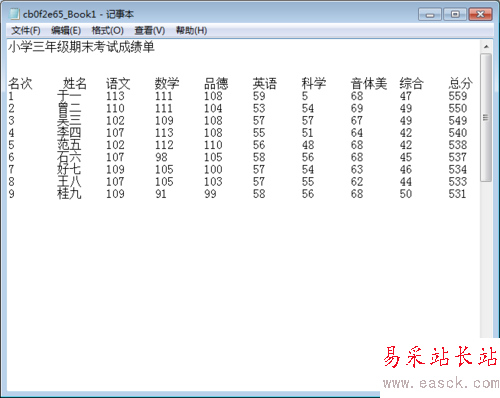Open the 编辑(E) menu
Image resolution: width=500 pixels, height=398 pixels.
66,31
